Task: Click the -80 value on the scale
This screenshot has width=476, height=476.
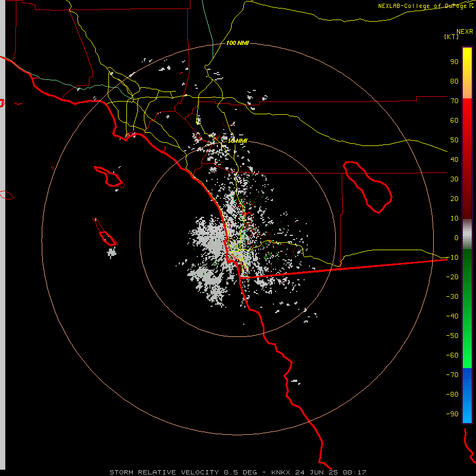Action: point(452,395)
